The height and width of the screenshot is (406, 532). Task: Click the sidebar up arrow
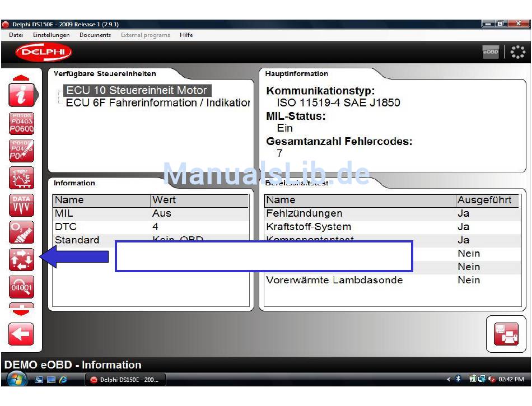pyautogui.click(x=21, y=78)
